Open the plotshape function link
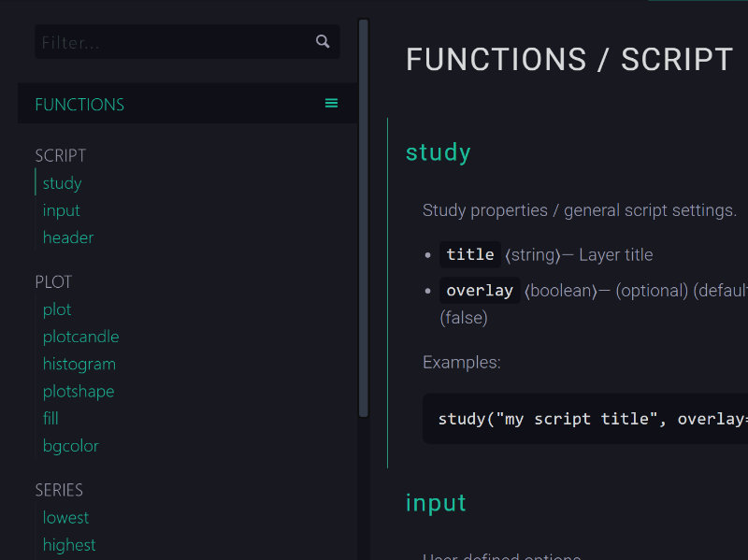This screenshot has height=560, width=748. (x=79, y=392)
